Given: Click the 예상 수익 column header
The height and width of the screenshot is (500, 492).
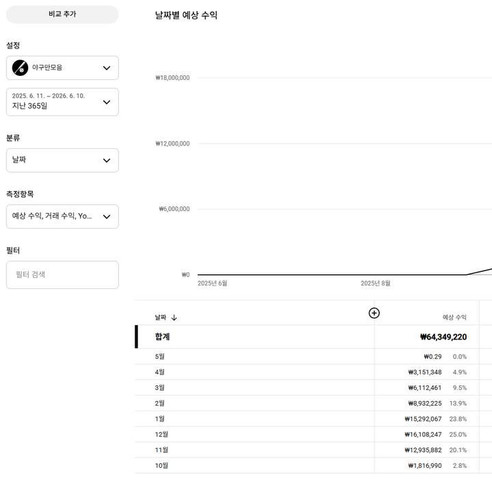Looking at the screenshot, I should click(454, 317).
